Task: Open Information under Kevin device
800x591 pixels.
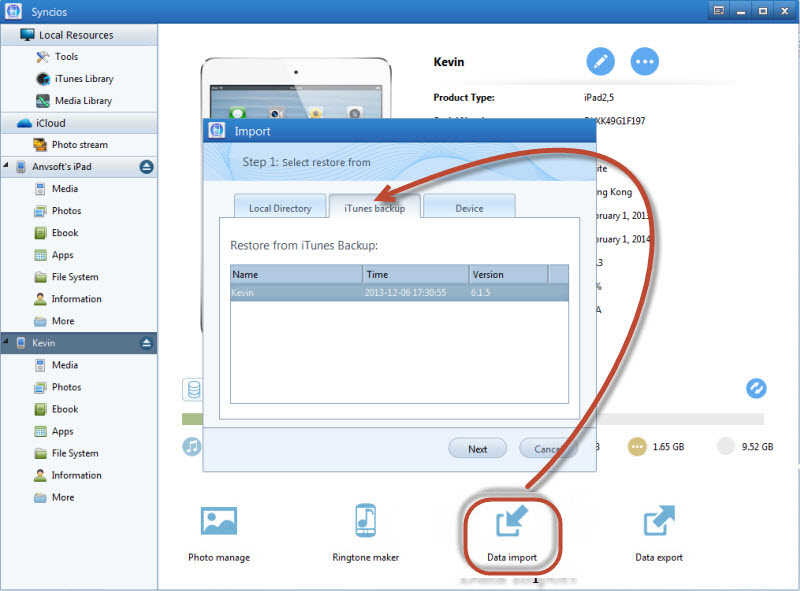Action: pyautogui.click(x=67, y=475)
